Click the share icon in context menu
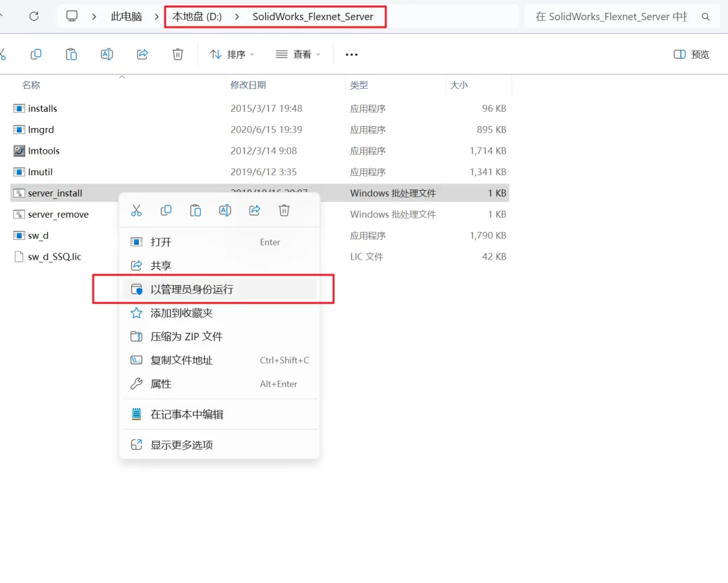 tap(254, 210)
